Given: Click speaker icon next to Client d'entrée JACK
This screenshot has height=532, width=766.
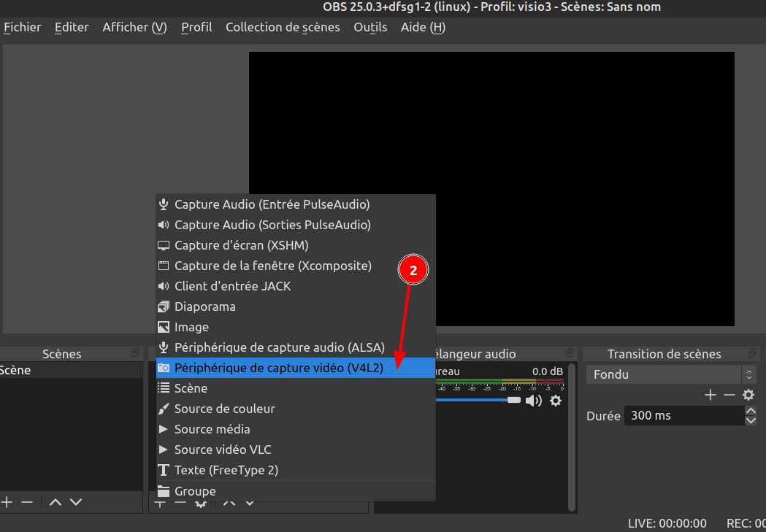Looking at the screenshot, I should pos(164,287).
